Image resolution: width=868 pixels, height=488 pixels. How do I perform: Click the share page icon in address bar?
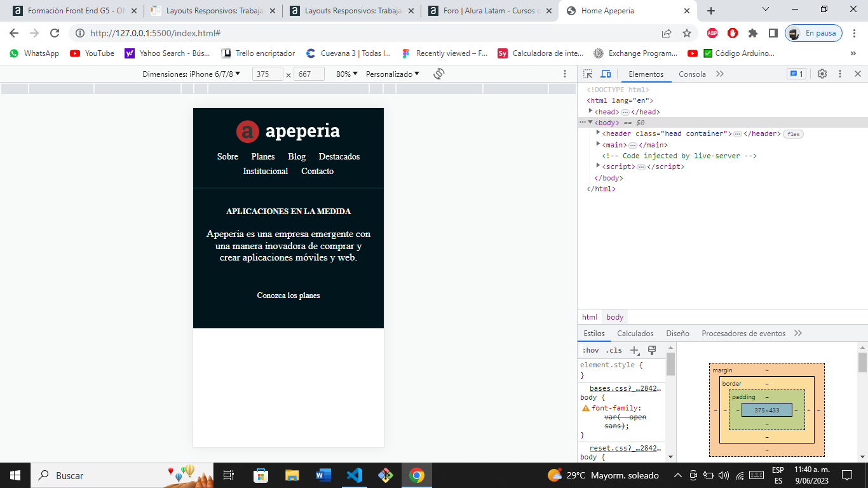pyautogui.click(x=667, y=33)
